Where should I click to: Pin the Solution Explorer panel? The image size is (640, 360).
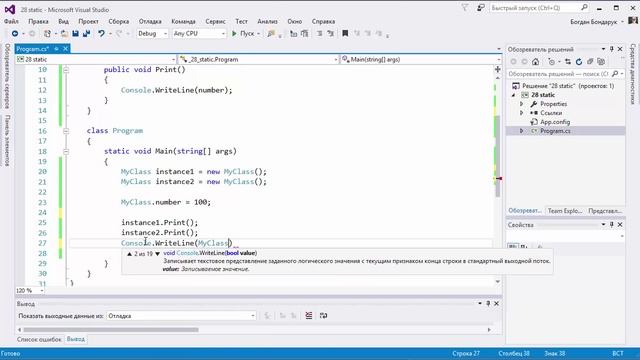(x=611, y=49)
